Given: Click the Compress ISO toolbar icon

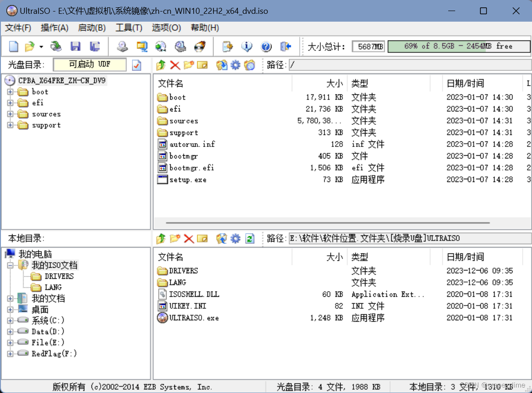Looking at the screenshot, I should click(142, 46).
